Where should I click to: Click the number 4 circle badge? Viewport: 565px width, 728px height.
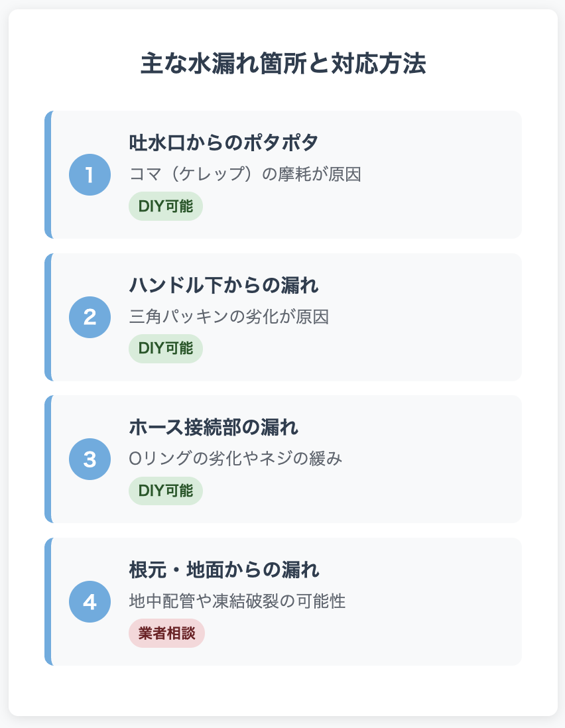(90, 602)
